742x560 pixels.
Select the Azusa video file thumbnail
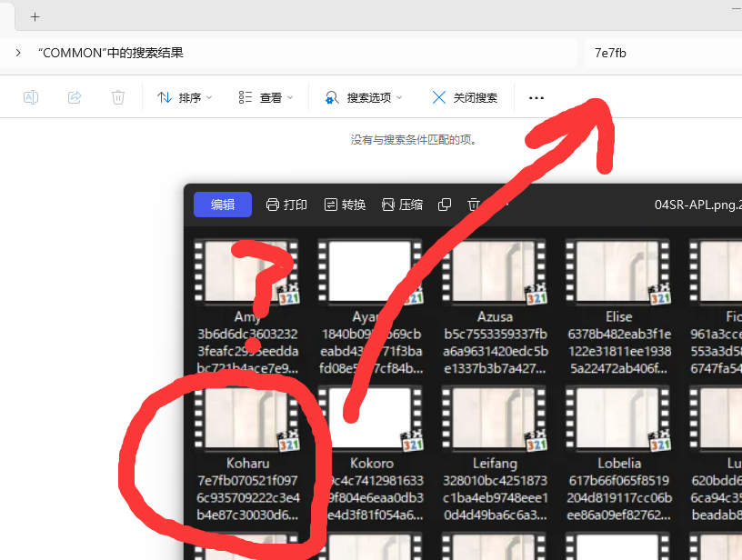pos(495,272)
